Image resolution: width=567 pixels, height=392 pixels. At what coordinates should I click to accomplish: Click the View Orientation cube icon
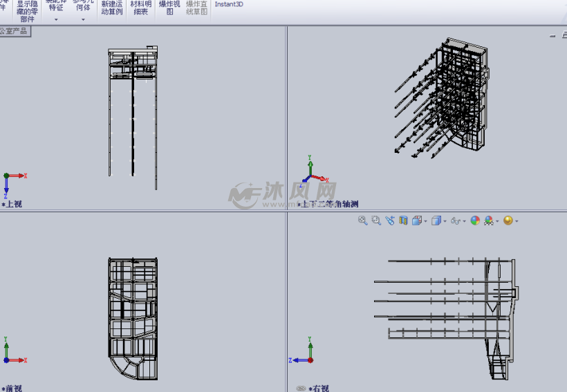pos(417,221)
